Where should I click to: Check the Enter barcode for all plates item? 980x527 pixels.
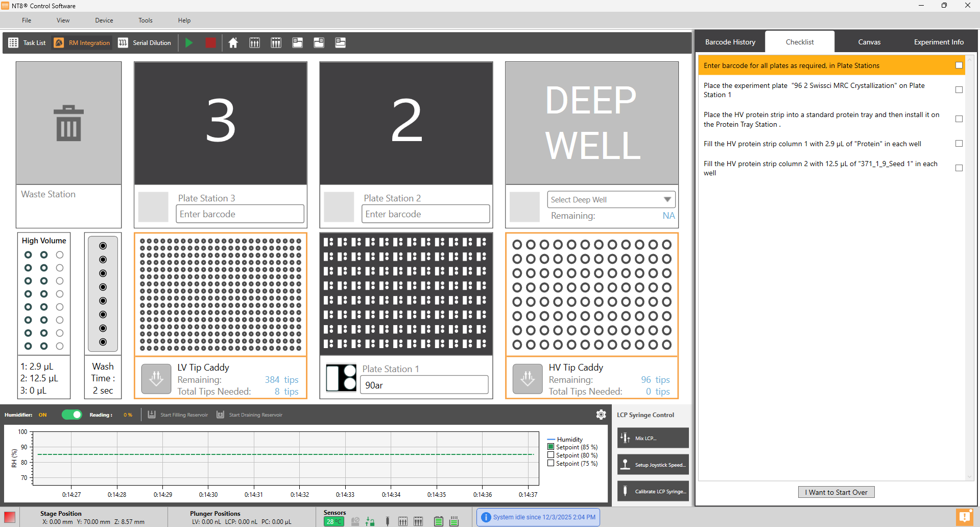coord(959,65)
